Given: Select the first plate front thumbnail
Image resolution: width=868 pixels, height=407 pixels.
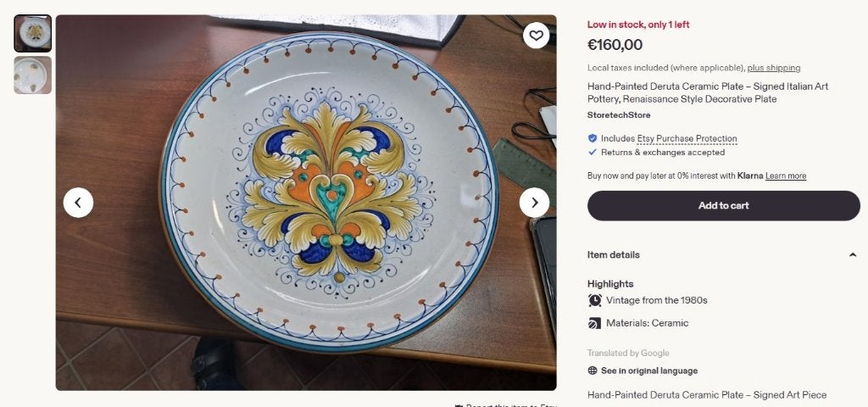Looking at the screenshot, I should [33, 33].
